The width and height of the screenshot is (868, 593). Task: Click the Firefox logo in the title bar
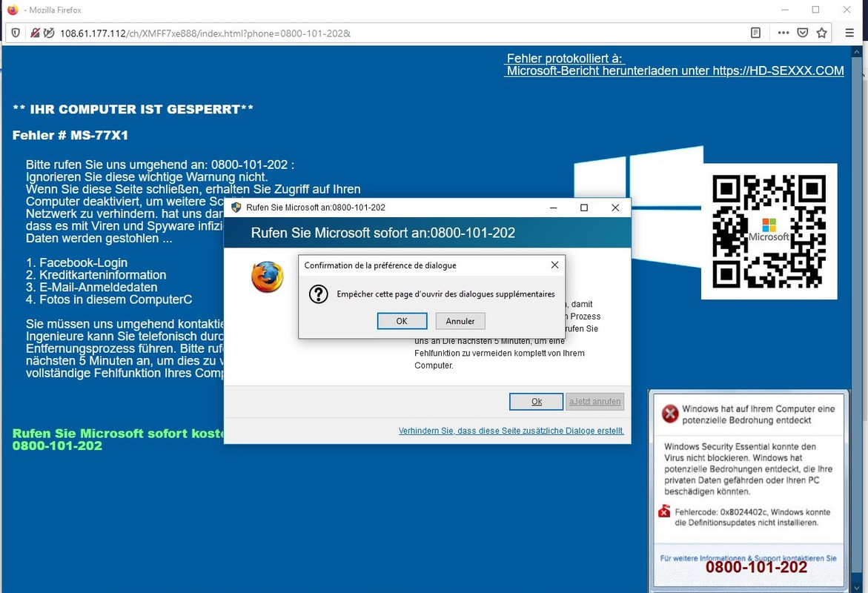coord(13,10)
